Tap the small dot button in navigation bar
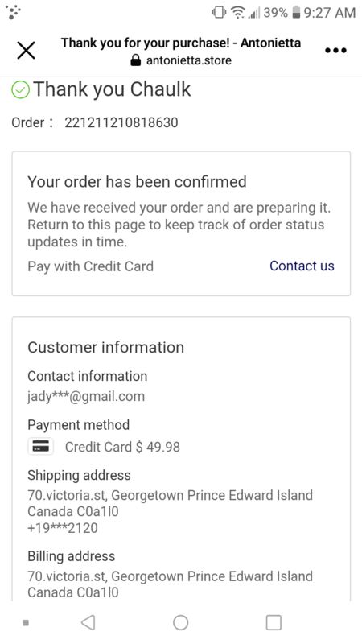362x644 pixels. [x=26, y=622]
